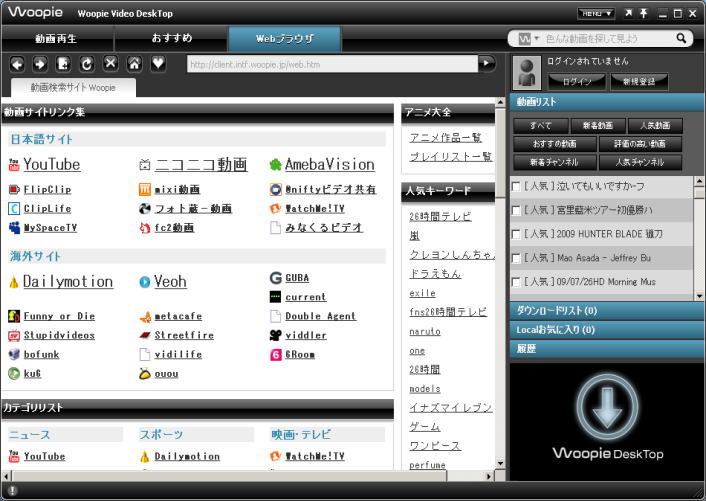Show 新着チャンネル list
Screen dimensions: 706x501
555,162
